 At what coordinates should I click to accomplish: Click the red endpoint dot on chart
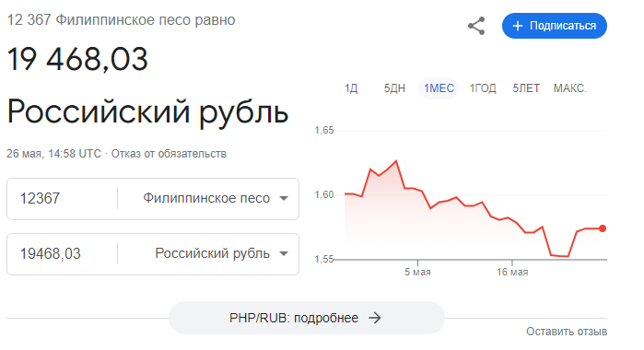[x=603, y=228]
